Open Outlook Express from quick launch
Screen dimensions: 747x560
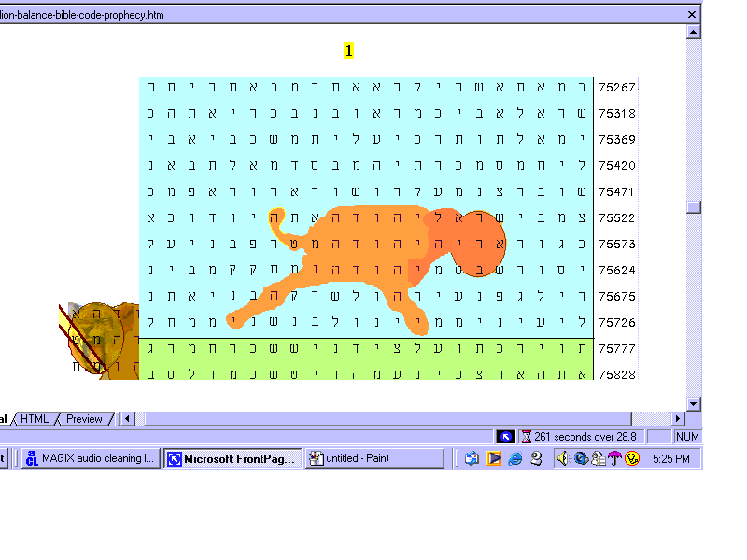[x=472, y=458]
